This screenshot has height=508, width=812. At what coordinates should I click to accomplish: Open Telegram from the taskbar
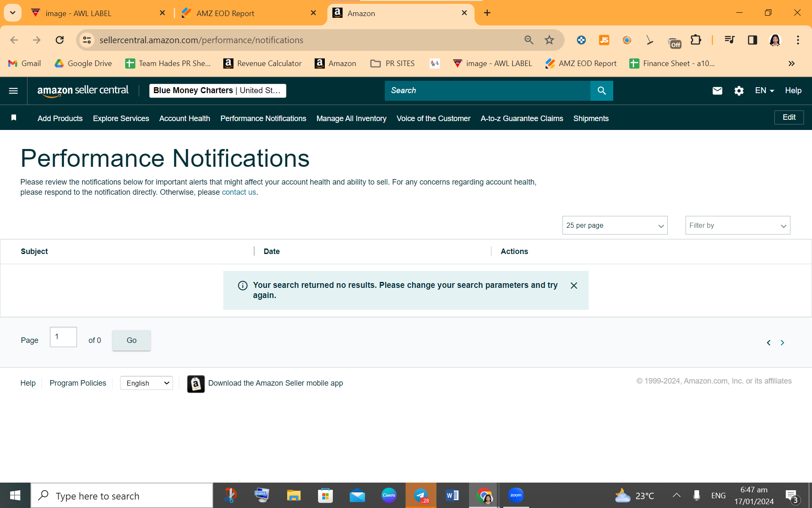tap(421, 495)
